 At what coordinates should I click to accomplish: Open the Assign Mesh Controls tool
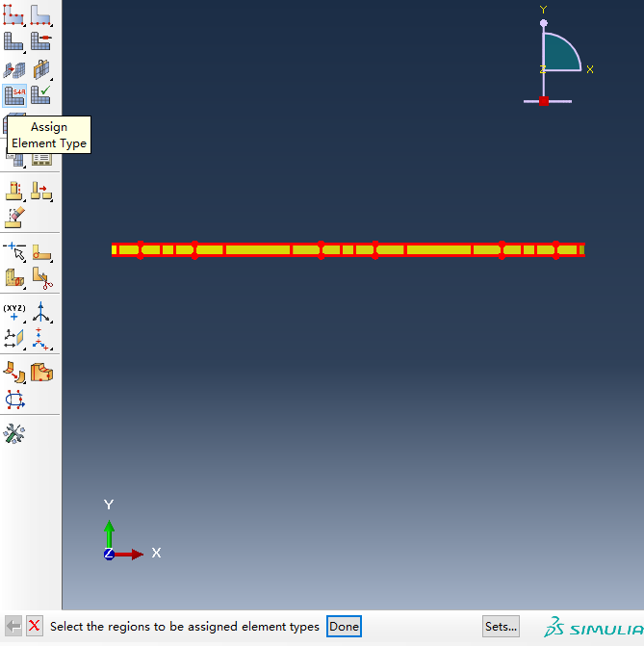coord(14,69)
